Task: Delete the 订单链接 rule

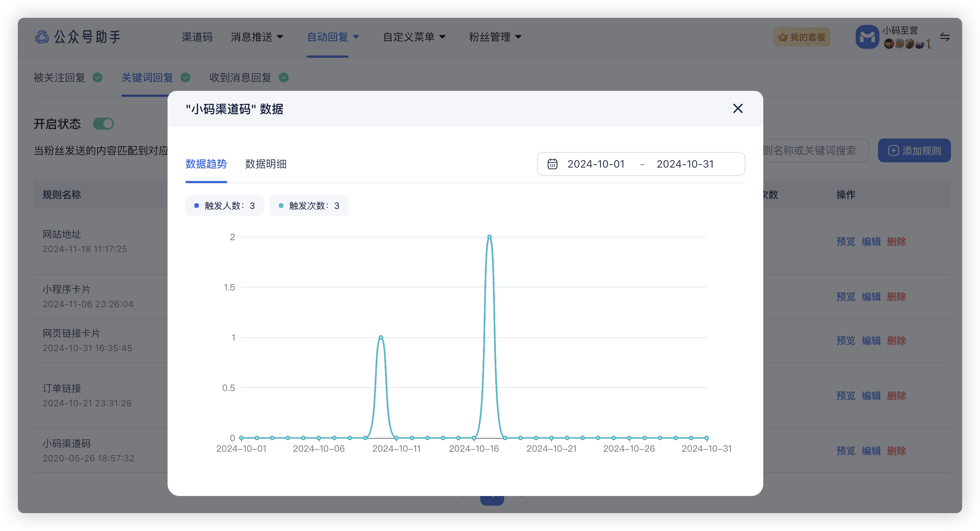Action: pyautogui.click(x=896, y=395)
